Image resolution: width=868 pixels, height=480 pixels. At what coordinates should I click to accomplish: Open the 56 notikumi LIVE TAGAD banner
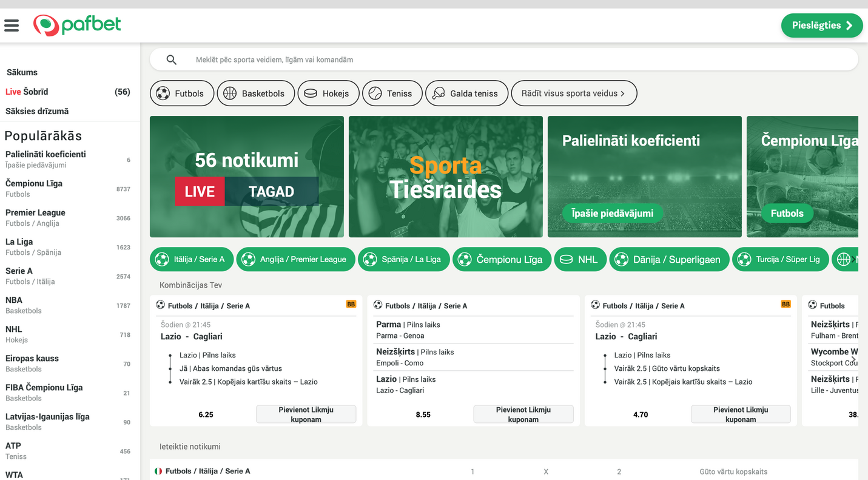[247, 177]
